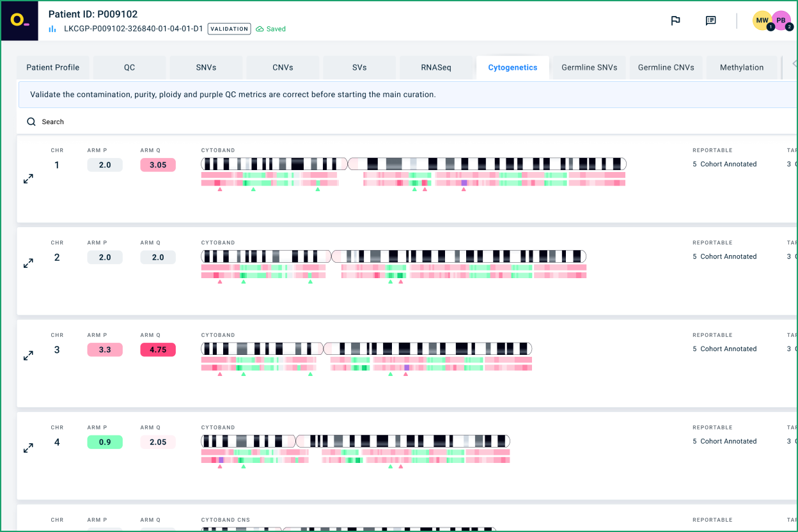Click chromosome 4 cytoband ideogram
This screenshot has height=532, width=798.
pos(356,441)
